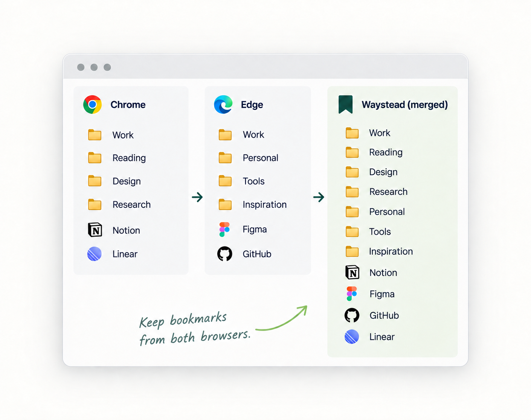Click the Personal label in Waystead list
The width and height of the screenshot is (531, 420).
[x=387, y=212]
